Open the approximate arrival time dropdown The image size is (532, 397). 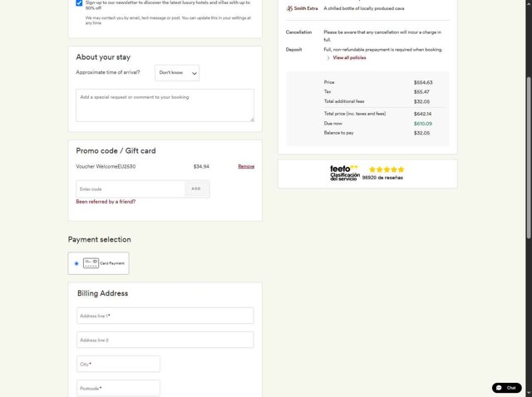point(177,73)
